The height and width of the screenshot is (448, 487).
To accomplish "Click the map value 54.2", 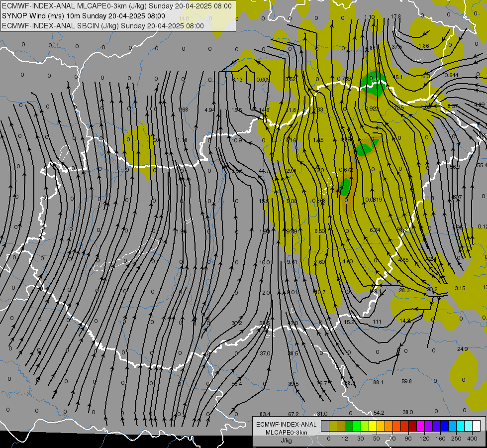I will point(379,413).
